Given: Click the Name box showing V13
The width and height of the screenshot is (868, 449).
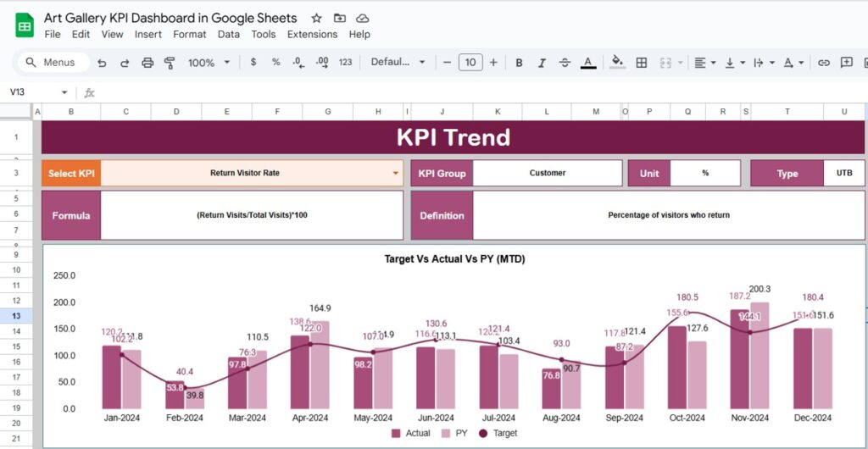Looking at the screenshot, I should tap(33, 92).
